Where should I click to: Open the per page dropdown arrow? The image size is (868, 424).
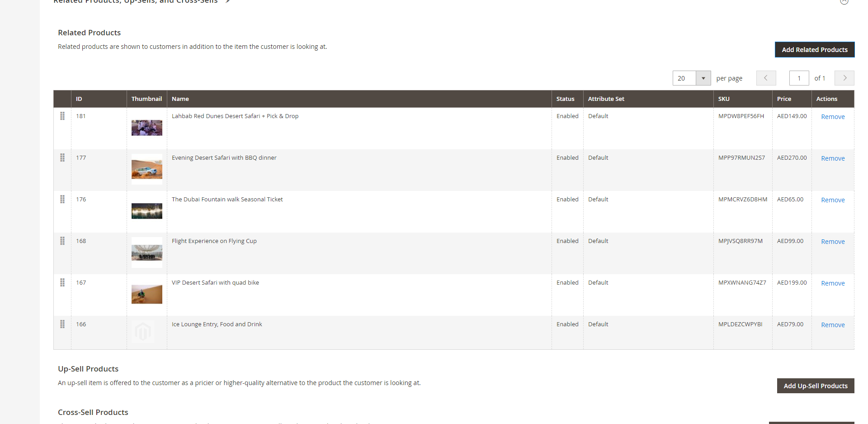[x=703, y=78]
